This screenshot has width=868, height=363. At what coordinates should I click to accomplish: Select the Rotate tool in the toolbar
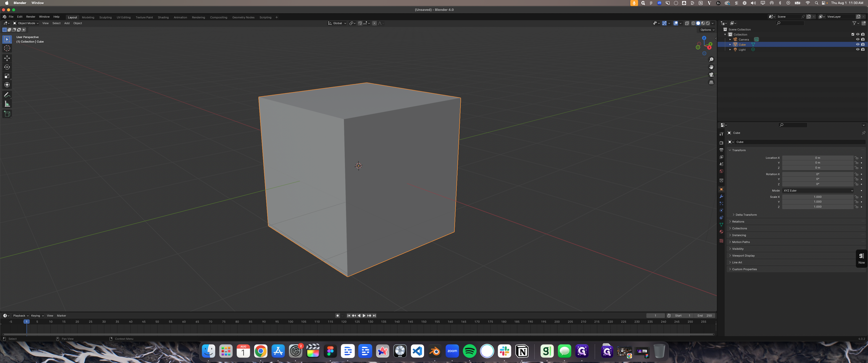[x=7, y=67]
